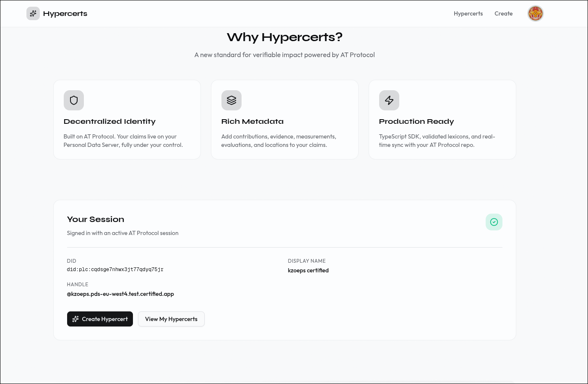Click the display name kzoeps certified
The image size is (588, 384).
click(x=308, y=270)
